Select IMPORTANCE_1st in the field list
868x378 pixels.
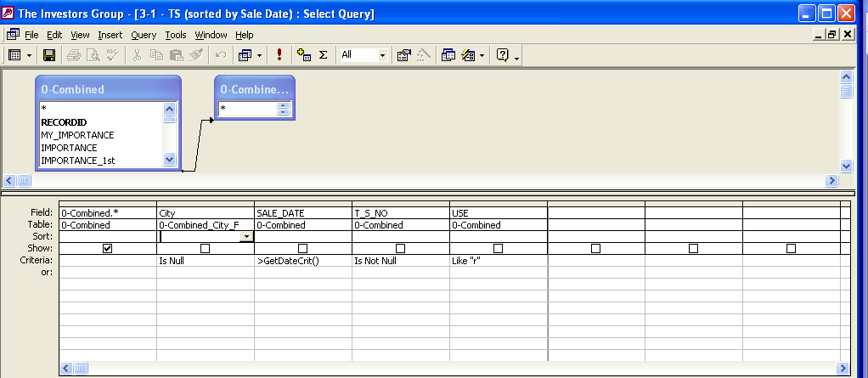(x=77, y=160)
